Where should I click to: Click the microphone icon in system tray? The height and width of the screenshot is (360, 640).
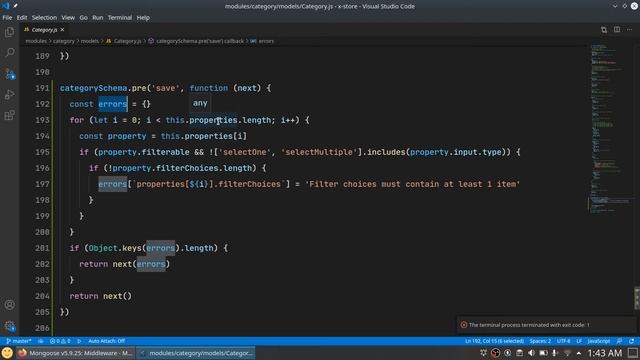(x=555, y=353)
